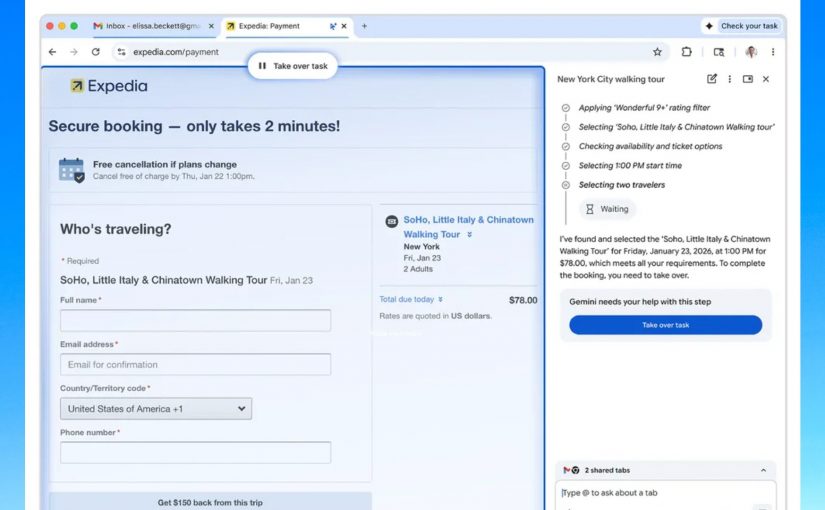Click the shared tabs Gmail Chrome icons
The image size is (825, 510).
tap(571, 470)
